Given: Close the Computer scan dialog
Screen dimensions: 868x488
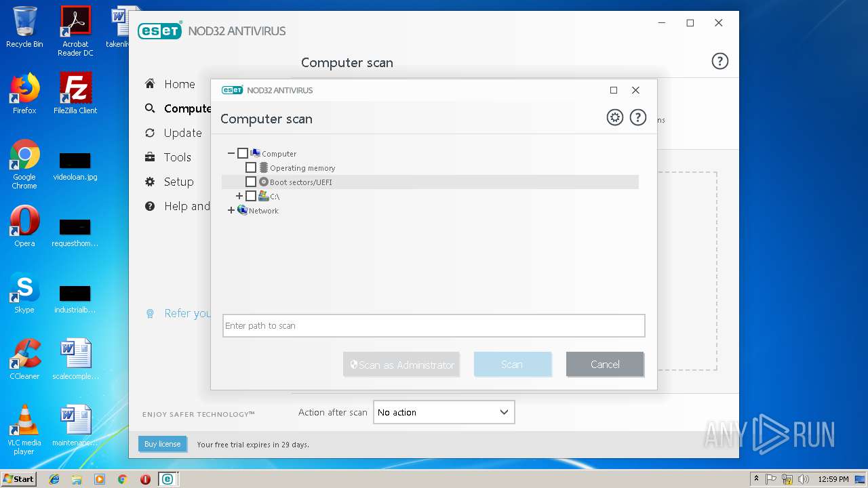Looking at the screenshot, I should [635, 90].
